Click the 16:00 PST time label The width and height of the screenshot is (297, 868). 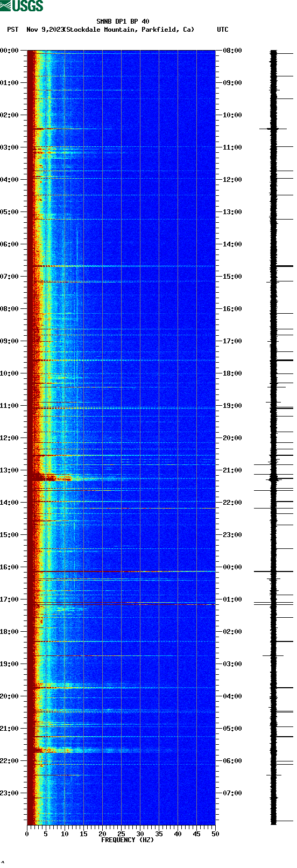click(x=10, y=567)
